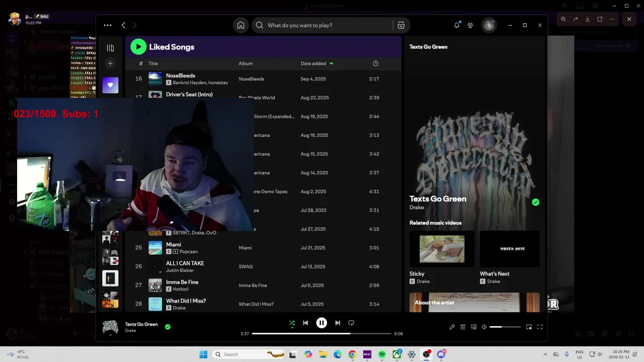Toggle saved checkmark beside Texts Go Green title

[x=535, y=202]
